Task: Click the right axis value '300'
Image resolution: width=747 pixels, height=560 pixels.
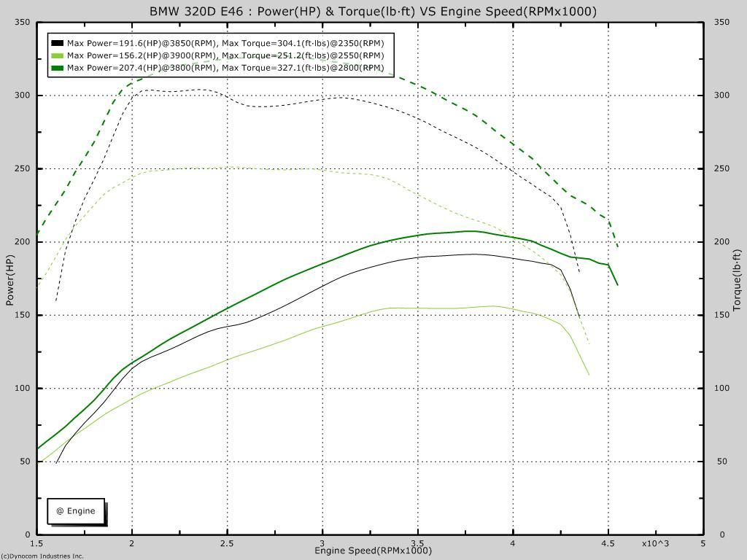Action: pos(721,96)
